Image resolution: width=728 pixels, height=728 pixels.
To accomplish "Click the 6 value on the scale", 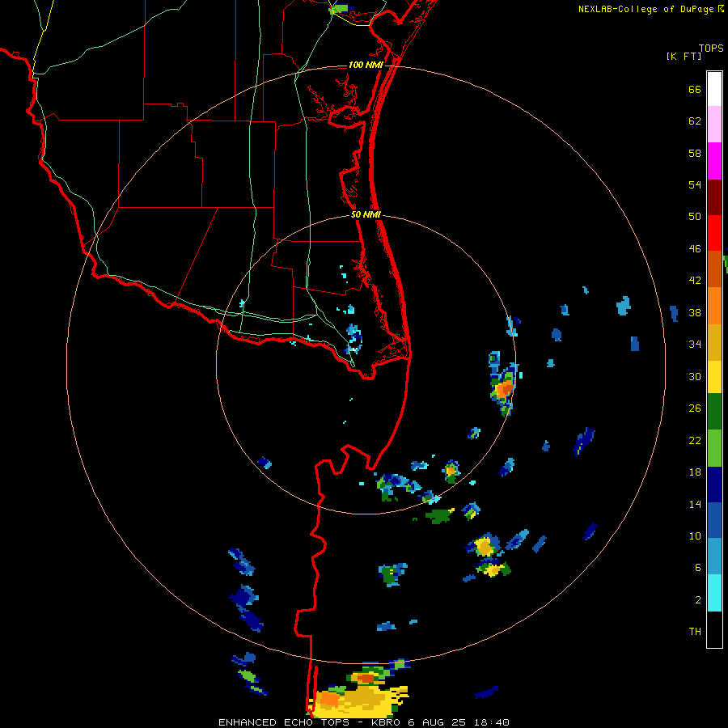I will coord(698,568).
